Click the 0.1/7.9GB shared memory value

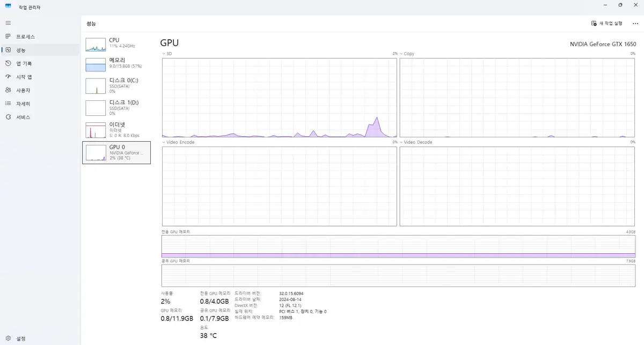pos(215,318)
